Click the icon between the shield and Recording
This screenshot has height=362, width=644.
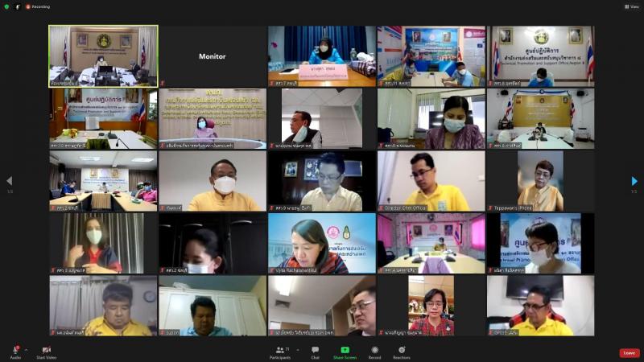click(18, 6)
